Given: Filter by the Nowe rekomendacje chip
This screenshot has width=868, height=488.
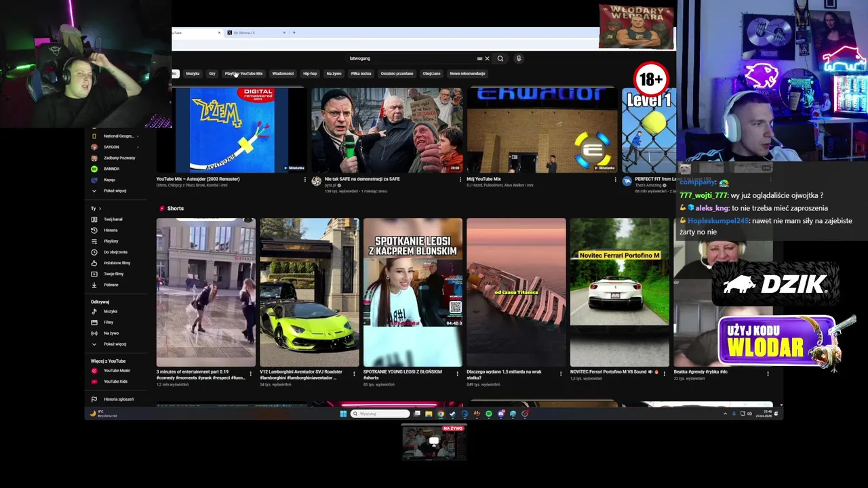Looking at the screenshot, I should pos(467,73).
